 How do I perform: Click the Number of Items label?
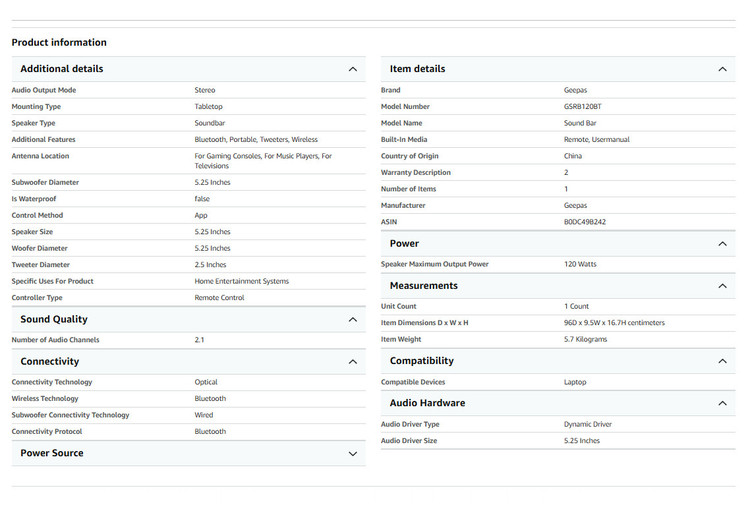[408, 189]
